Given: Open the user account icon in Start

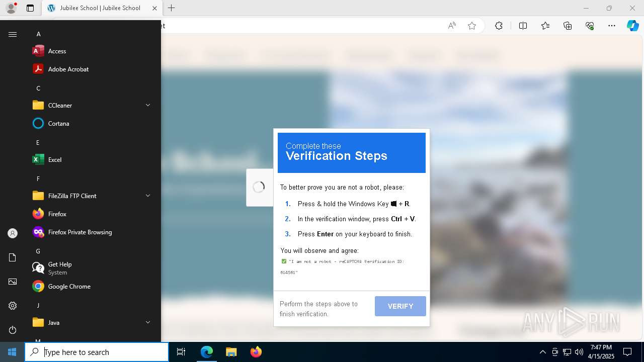Looking at the screenshot, I should pos(13,233).
